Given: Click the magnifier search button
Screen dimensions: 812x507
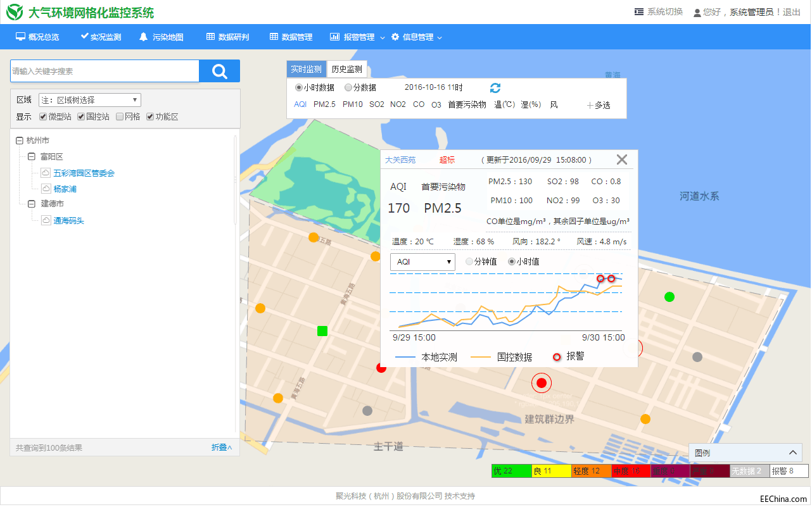Looking at the screenshot, I should tap(219, 72).
